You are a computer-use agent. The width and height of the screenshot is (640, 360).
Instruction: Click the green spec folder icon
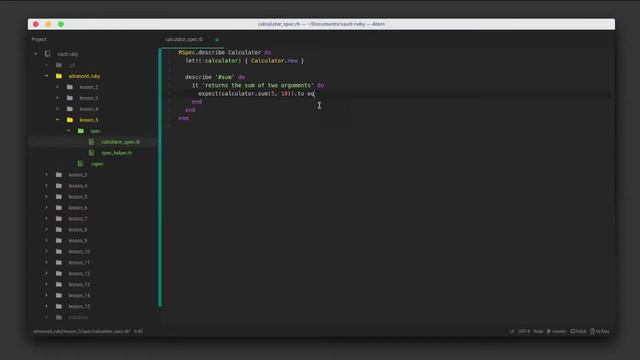[x=81, y=131]
